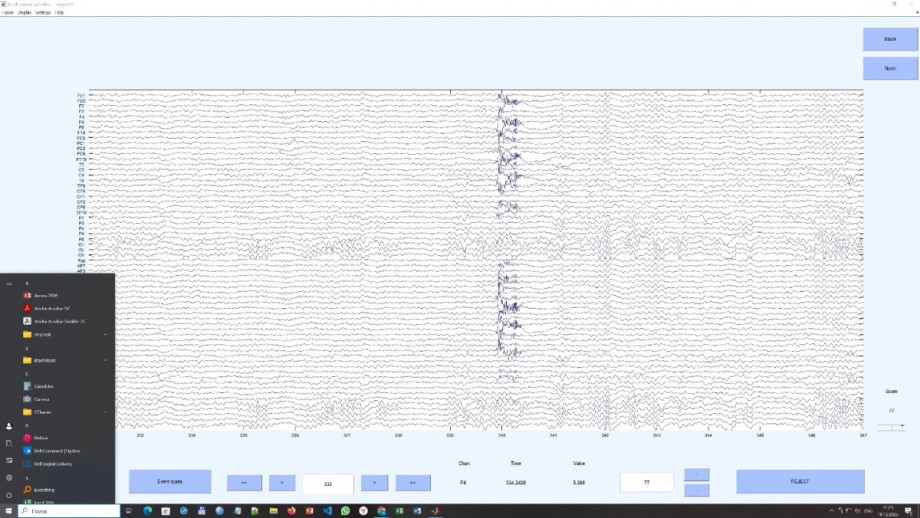Expand the Brainstorm folder in Start menu
The height and width of the screenshot is (518, 920).
(x=50, y=360)
